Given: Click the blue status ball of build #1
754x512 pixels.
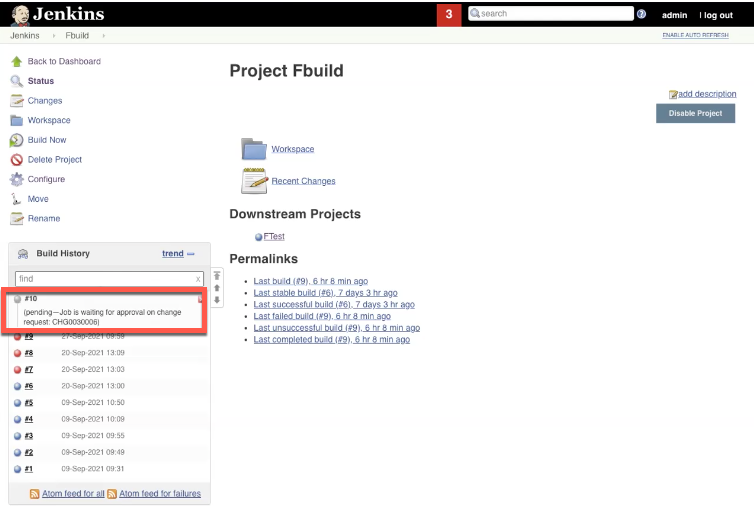Looking at the screenshot, I should coord(18,469).
